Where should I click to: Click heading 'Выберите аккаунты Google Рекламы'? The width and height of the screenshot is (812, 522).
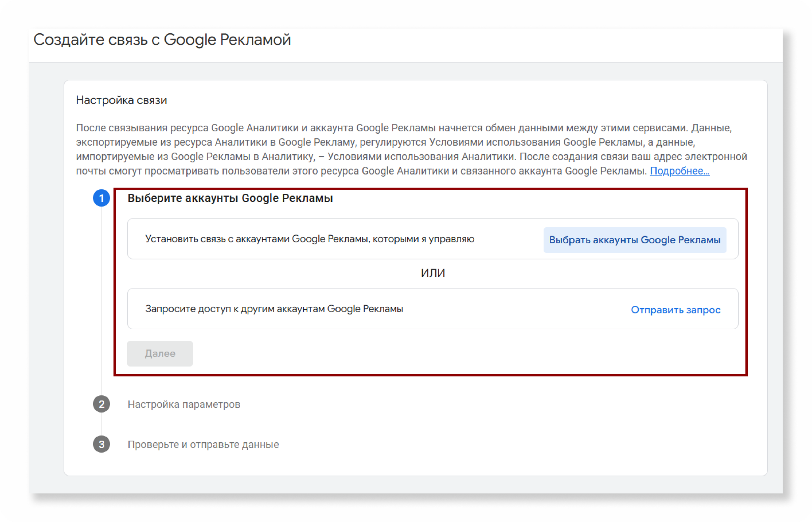point(230,198)
